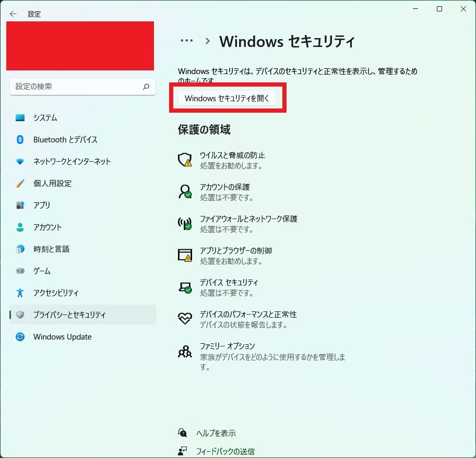The image size is (476, 458).
Task: Select アカウント in the sidebar
Action: pos(83,227)
